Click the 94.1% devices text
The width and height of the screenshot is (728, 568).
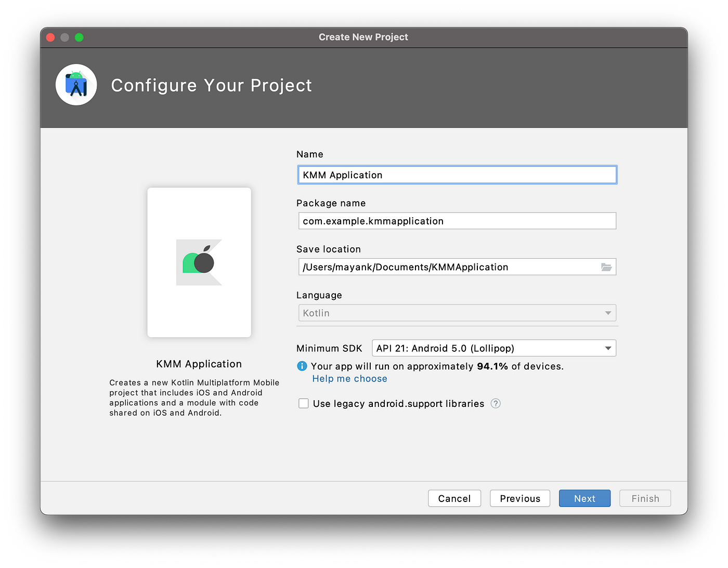pyautogui.click(x=492, y=366)
